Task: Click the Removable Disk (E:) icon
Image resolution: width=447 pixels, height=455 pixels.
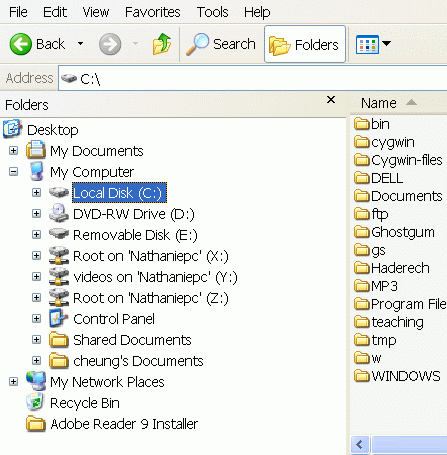Action: [59, 233]
